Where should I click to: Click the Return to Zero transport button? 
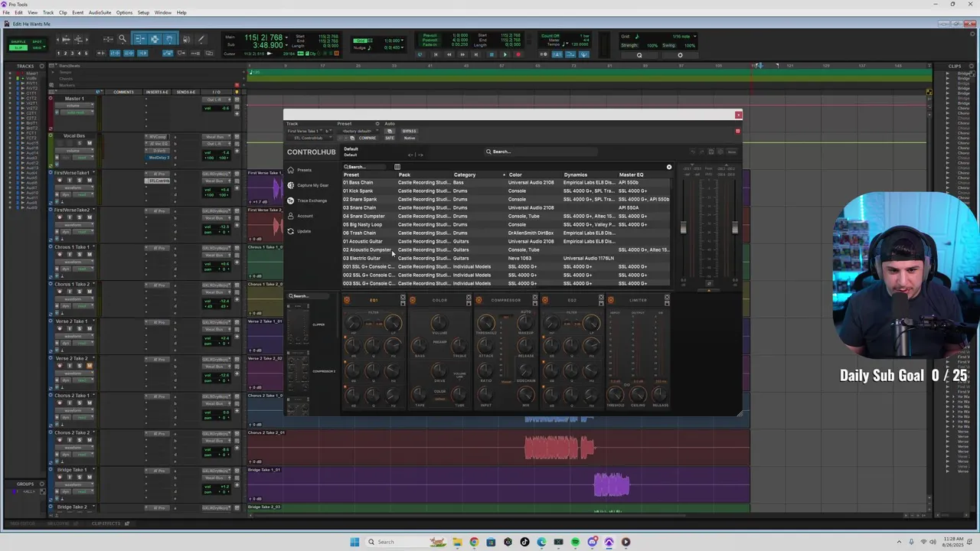[x=436, y=54]
